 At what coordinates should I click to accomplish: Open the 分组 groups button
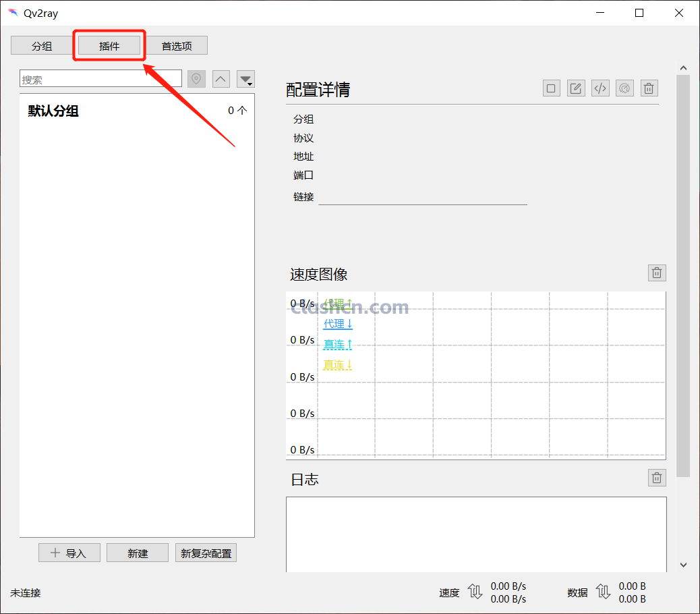tap(42, 46)
